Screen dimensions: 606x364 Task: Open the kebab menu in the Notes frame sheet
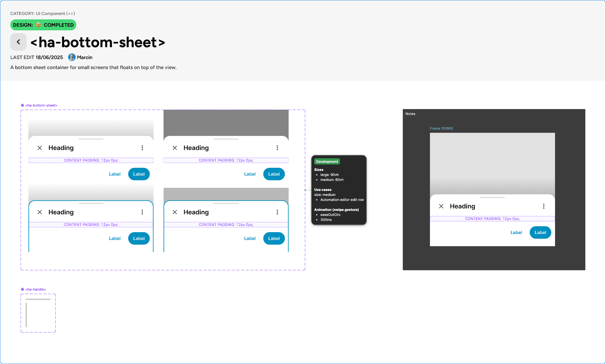(544, 206)
